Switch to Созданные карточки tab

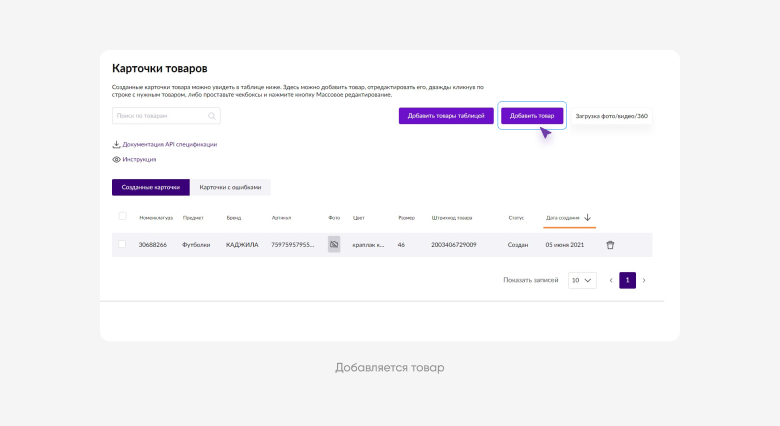[151, 187]
